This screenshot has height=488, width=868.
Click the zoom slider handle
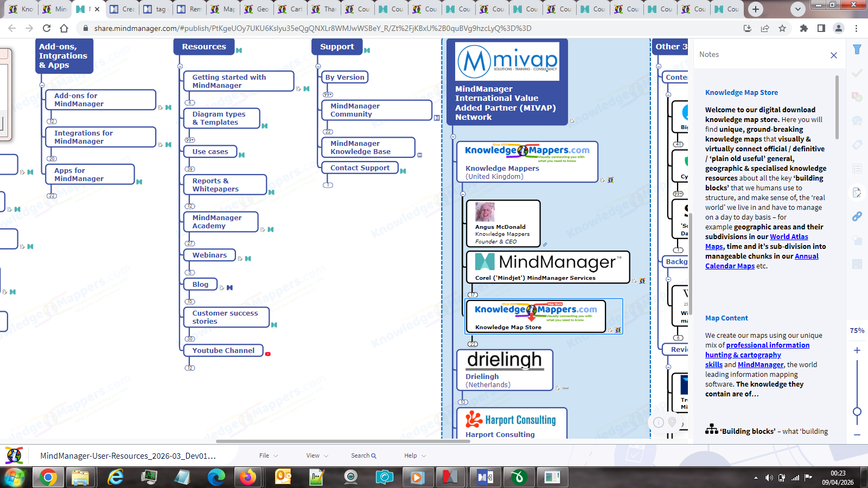(x=857, y=412)
